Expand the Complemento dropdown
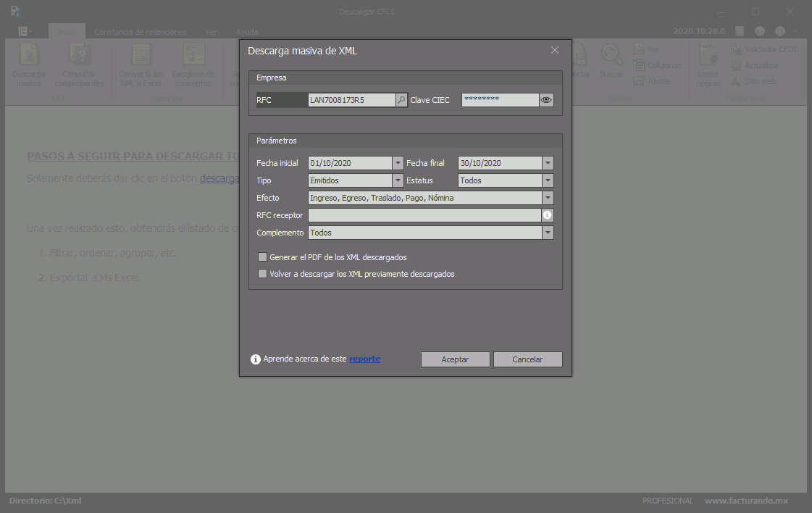The height and width of the screenshot is (513, 812). [548, 233]
